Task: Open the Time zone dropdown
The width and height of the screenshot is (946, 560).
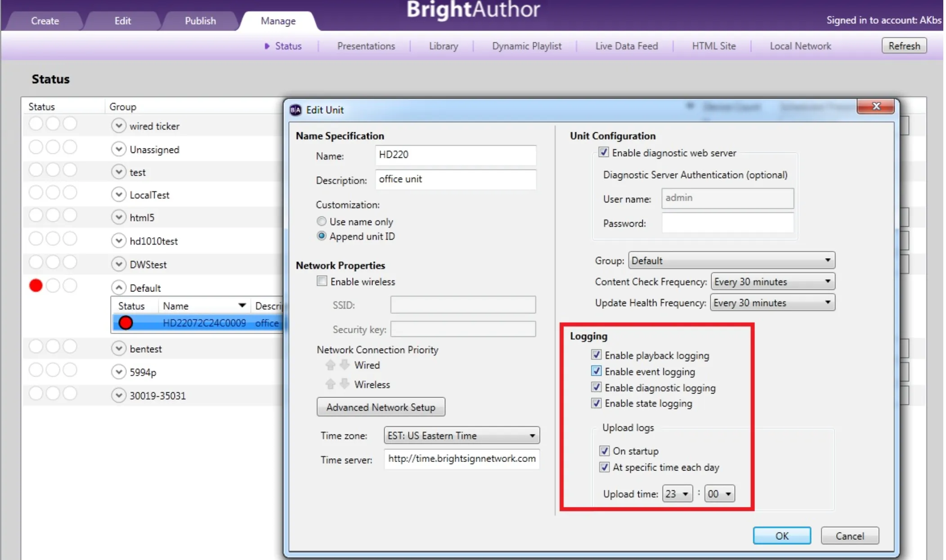Action: click(462, 435)
